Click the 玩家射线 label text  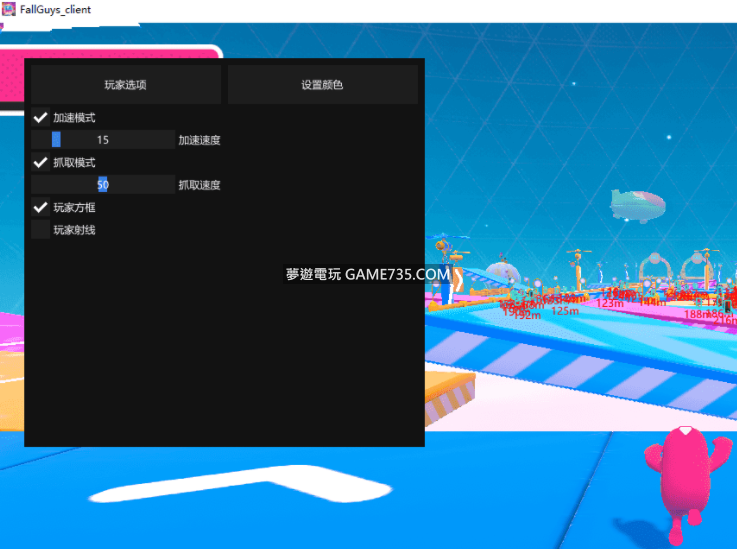tap(74, 230)
